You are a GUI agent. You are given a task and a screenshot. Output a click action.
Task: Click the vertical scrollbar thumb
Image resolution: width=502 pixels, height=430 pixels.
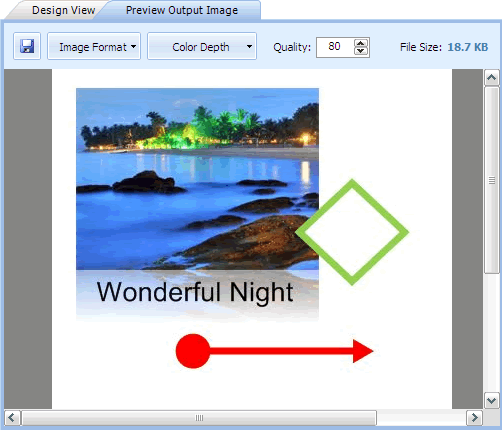(492, 180)
